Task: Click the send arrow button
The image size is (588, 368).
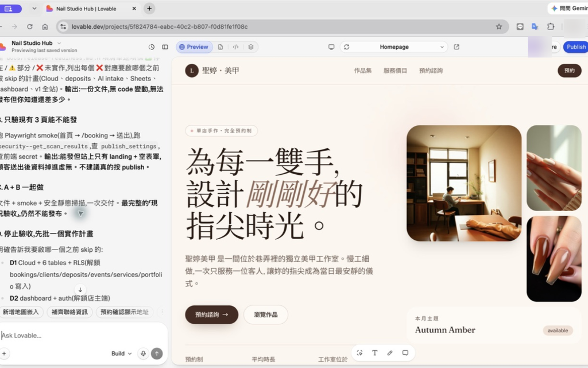Action: pyautogui.click(x=157, y=354)
